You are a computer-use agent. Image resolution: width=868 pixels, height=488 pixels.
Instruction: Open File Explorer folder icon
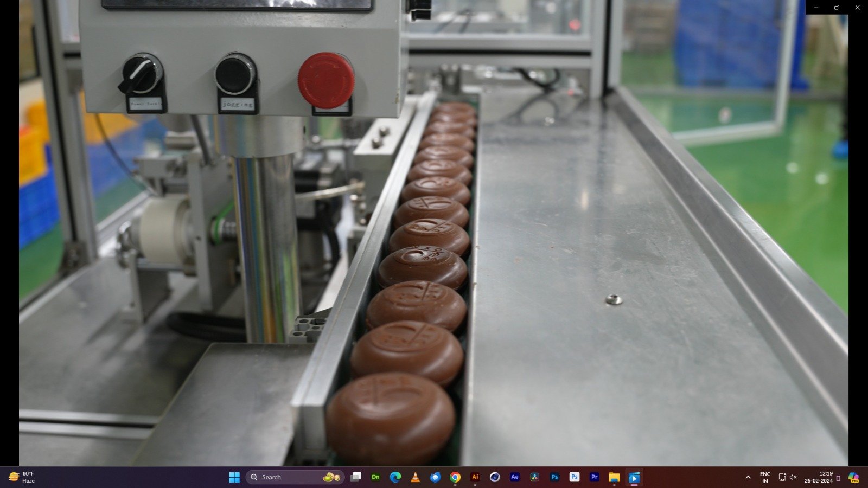614,477
